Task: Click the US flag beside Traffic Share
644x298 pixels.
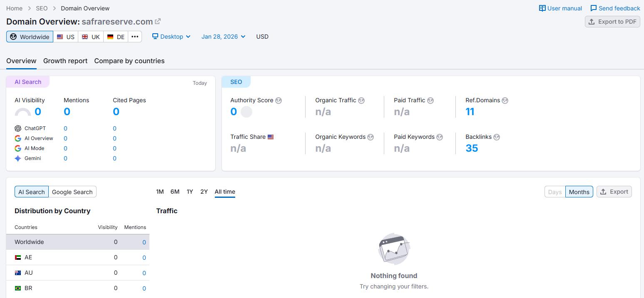Action: 271,137
